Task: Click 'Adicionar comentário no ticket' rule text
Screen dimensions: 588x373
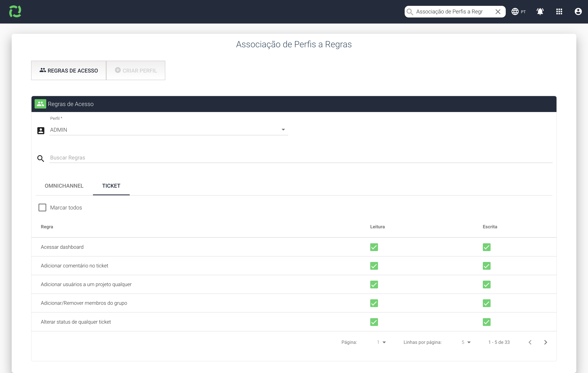Action: click(74, 266)
